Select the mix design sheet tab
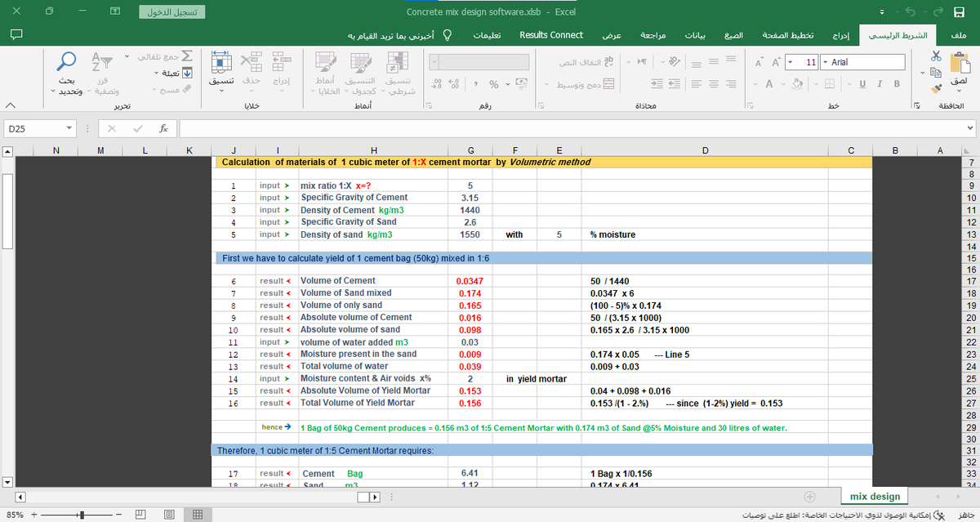 tap(875, 496)
